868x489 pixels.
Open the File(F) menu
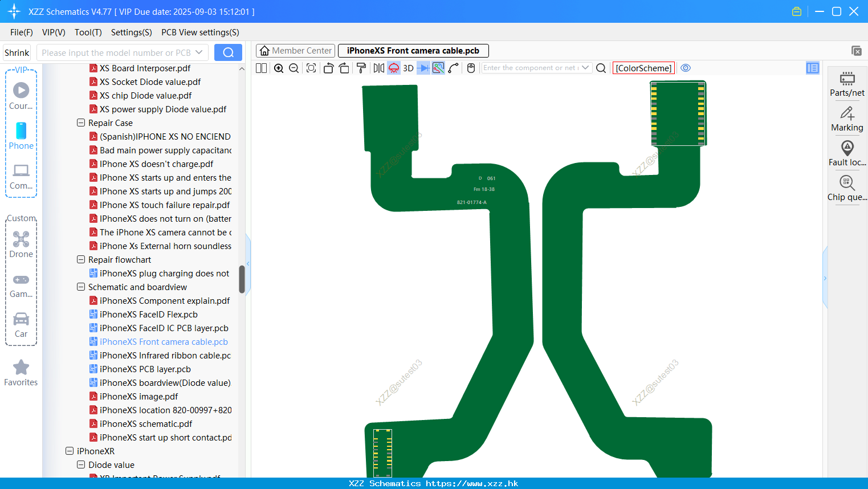coord(22,32)
